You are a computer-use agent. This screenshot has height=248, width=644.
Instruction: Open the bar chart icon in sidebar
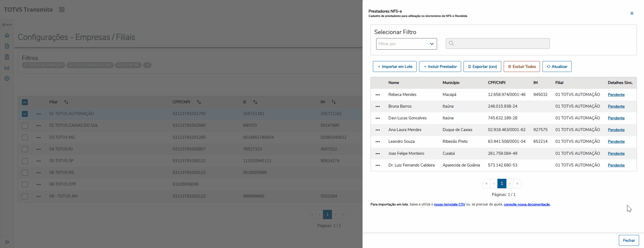tap(7, 68)
